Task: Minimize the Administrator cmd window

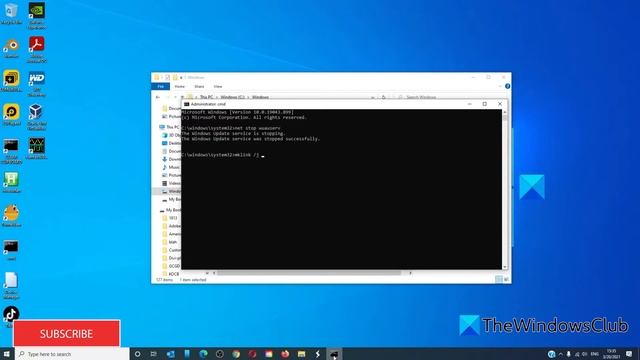Action: 469,104
